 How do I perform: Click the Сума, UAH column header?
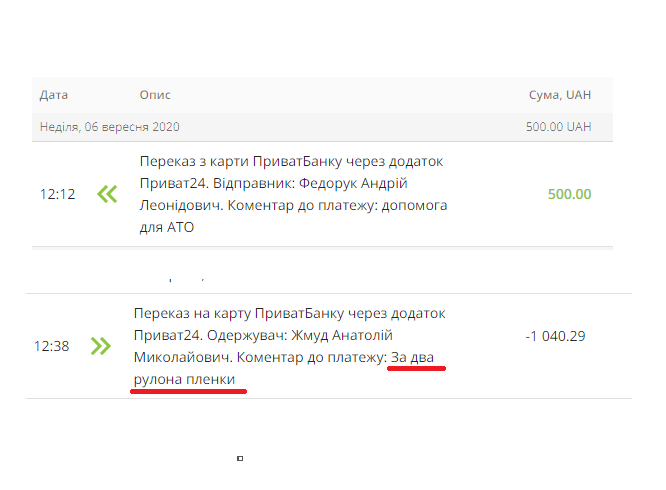coord(560,95)
